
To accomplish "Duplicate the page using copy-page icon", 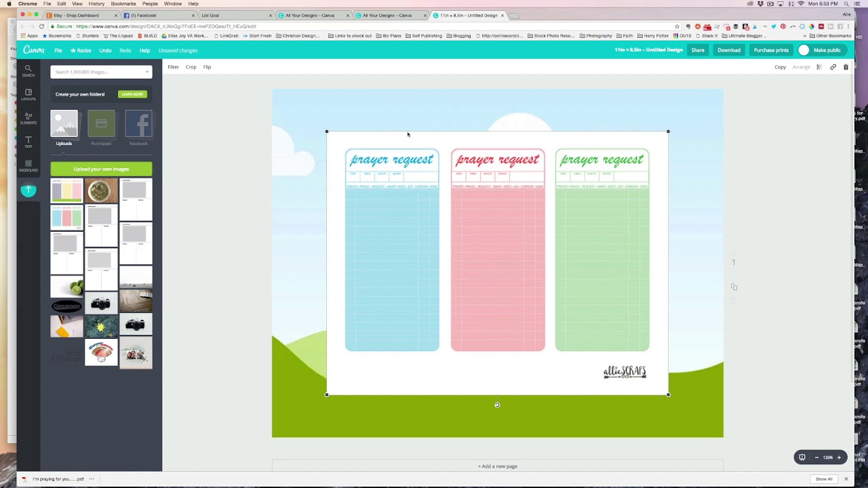I will (x=734, y=287).
